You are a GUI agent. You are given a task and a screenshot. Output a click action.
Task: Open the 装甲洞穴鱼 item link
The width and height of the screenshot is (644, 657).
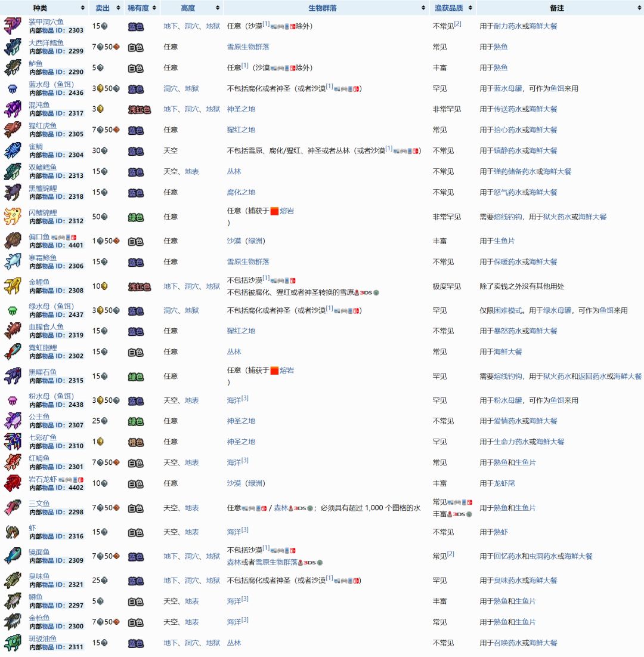46,22
